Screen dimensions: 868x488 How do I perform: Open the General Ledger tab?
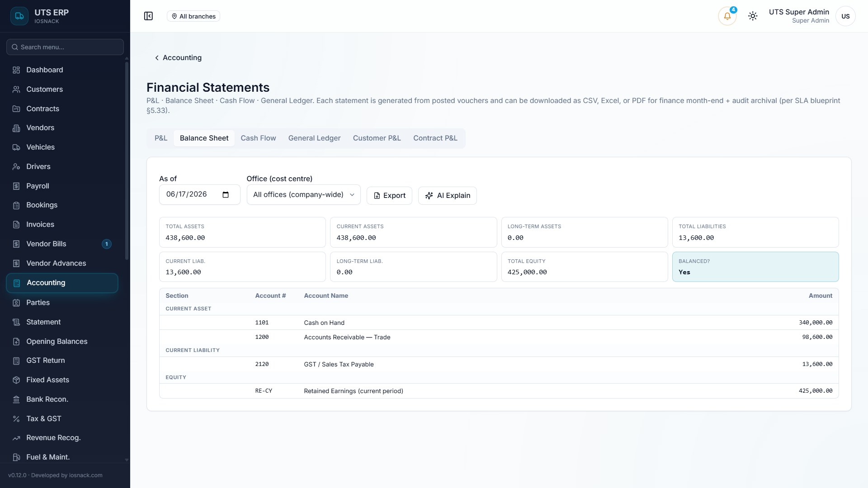pos(314,138)
